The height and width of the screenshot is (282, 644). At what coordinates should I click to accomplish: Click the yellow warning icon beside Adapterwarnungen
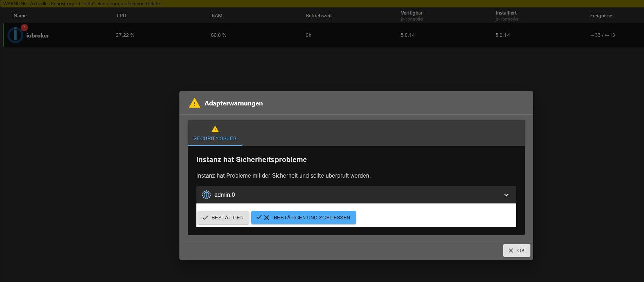194,103
